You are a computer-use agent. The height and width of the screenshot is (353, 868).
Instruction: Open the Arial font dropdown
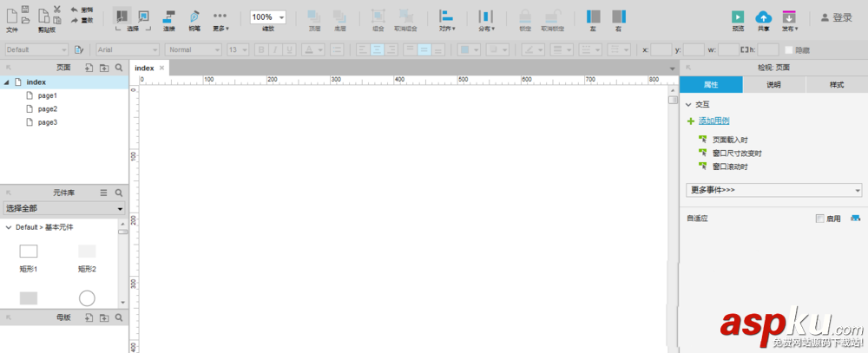(x=128, y=49)
